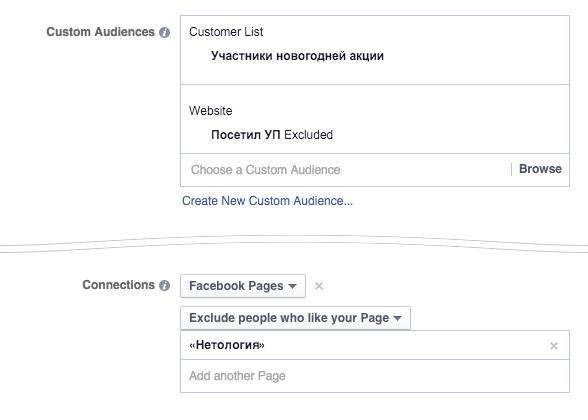Expand the Exclude people who like your Page dropdown

295,318
